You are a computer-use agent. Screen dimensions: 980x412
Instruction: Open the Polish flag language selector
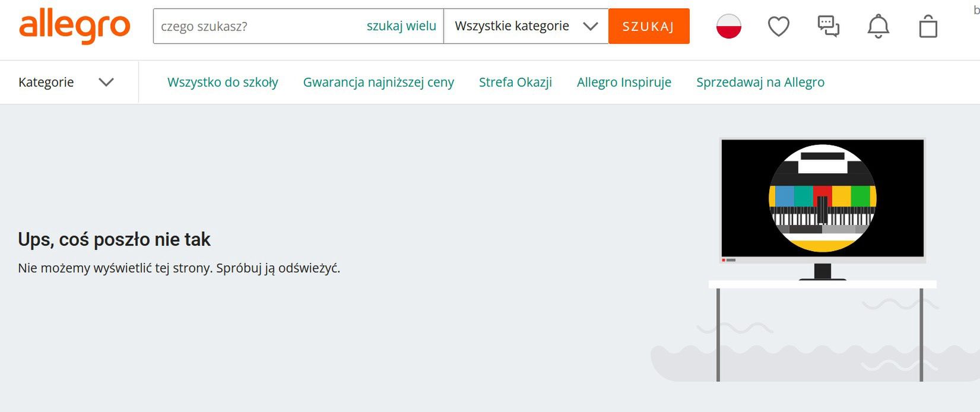(729, 26)
